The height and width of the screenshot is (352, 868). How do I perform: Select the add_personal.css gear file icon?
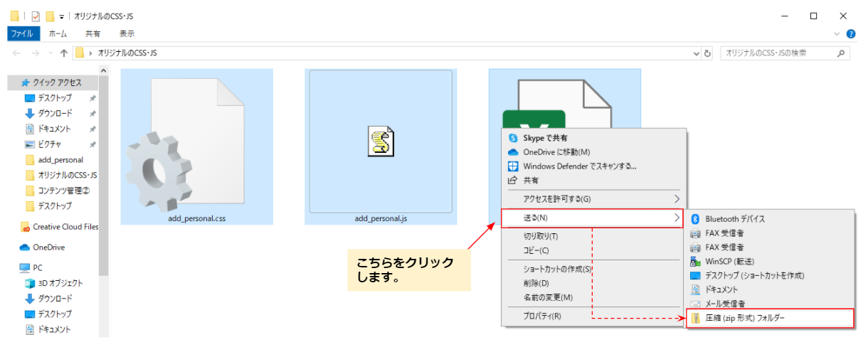pyautogui.click(x=186, y=144)
